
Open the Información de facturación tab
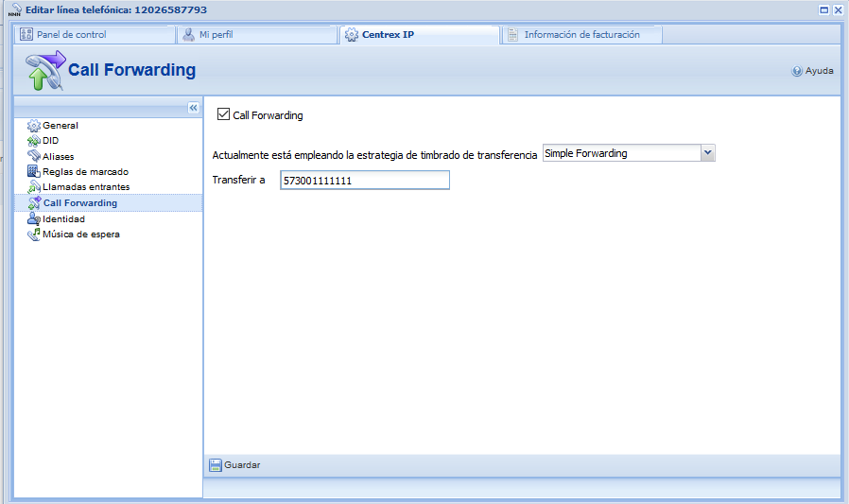click(x=582, y=35)
